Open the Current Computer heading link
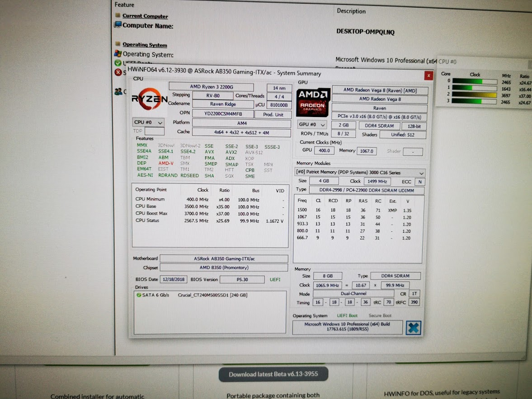Viewport: 532px width, 399px height. pos(145,16)
